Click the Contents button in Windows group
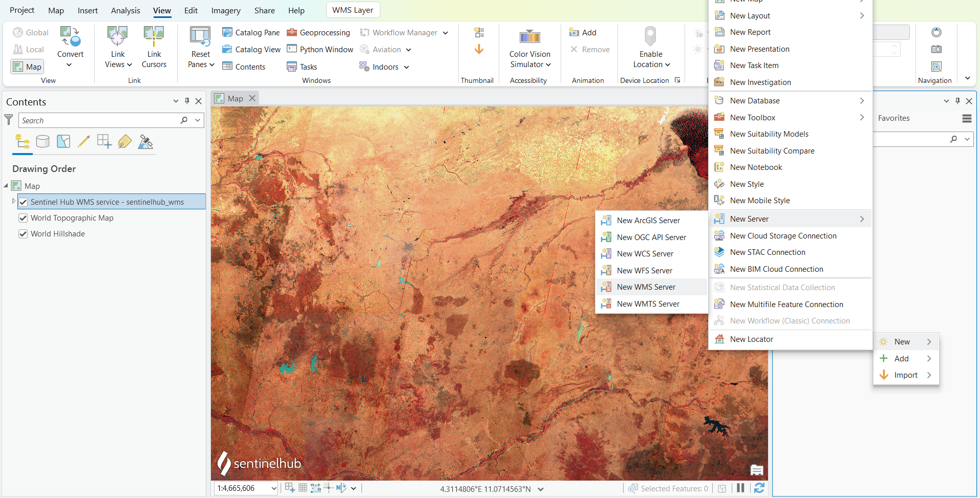The width and height of the screenshot is (980, 498). (244, 67)
